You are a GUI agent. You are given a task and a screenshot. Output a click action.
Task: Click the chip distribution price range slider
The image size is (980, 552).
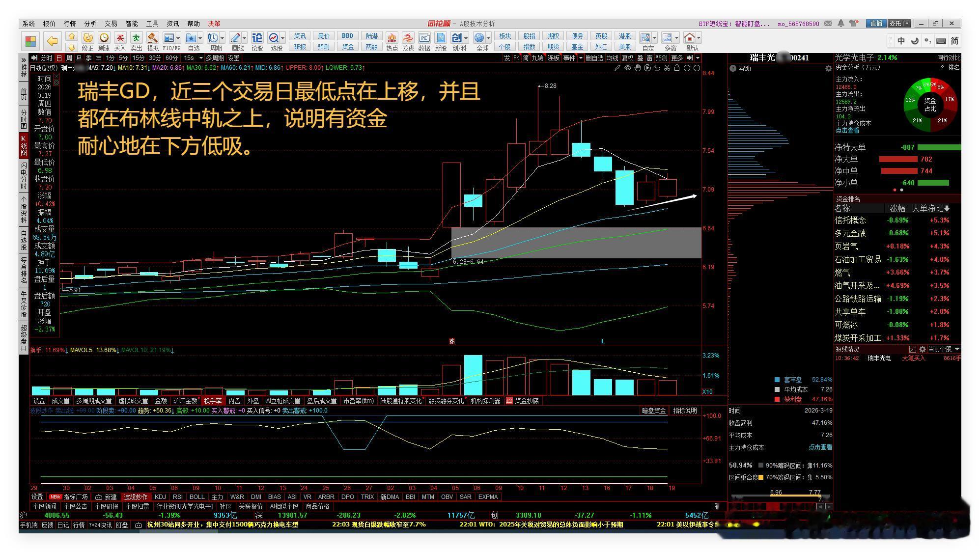coord(795,496)
